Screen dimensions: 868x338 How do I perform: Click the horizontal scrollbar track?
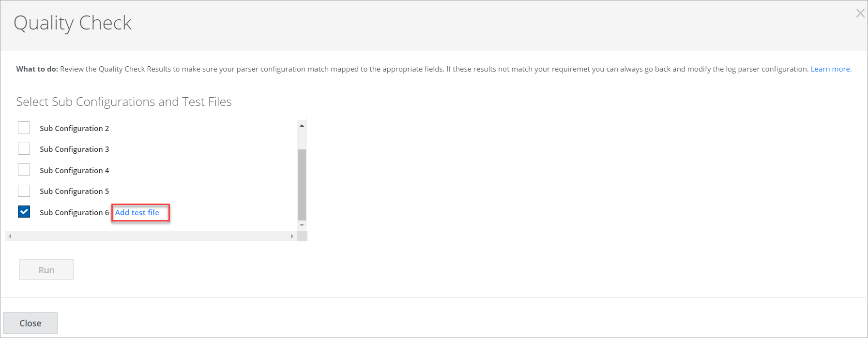pyautogui.click(x=150, y=236)
